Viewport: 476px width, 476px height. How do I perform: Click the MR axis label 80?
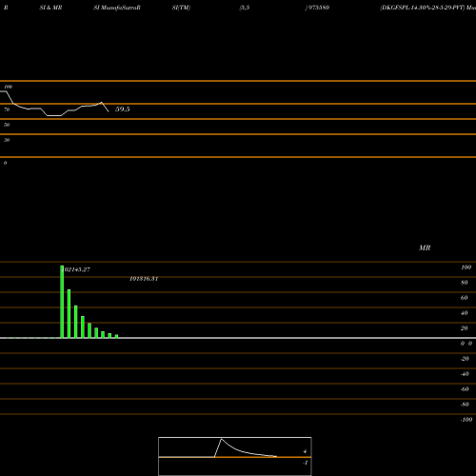465,283
